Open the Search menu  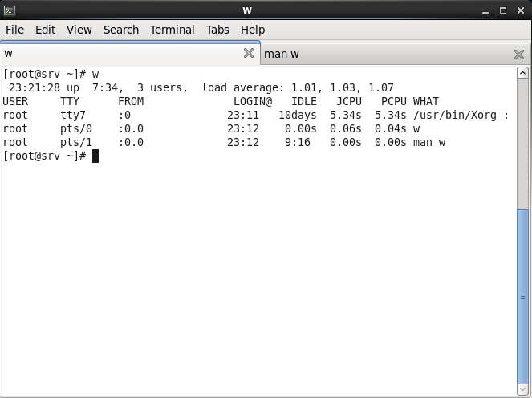[121, 30]
